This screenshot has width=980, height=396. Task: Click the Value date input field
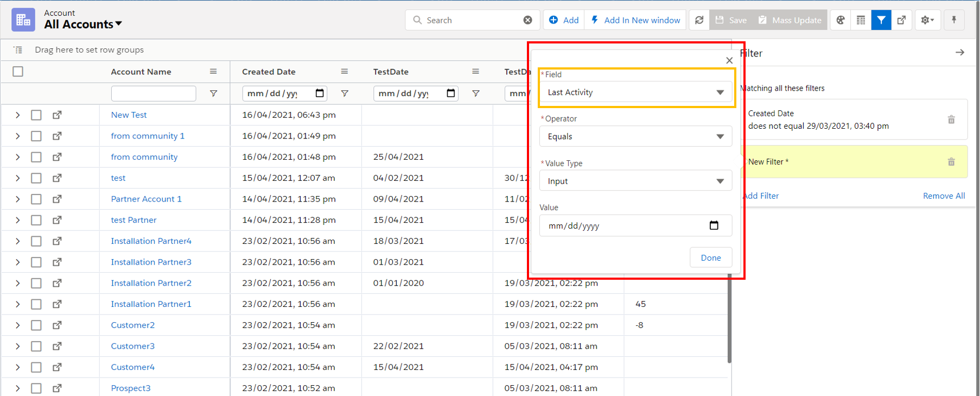point(624,226)
